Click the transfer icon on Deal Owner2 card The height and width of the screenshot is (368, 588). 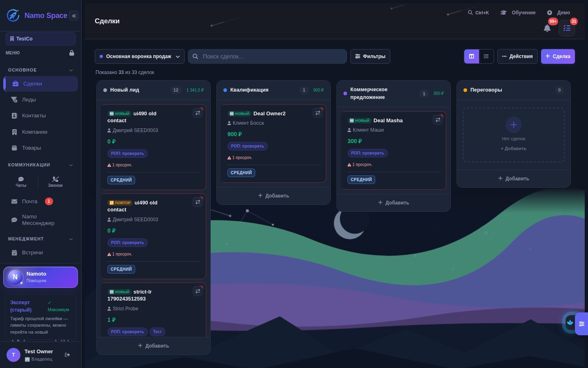coord(318,113)
